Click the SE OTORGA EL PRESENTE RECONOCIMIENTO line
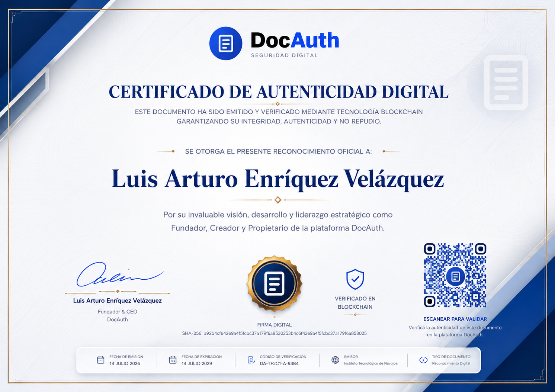555x392 pixels. click(x=279, y=151)
